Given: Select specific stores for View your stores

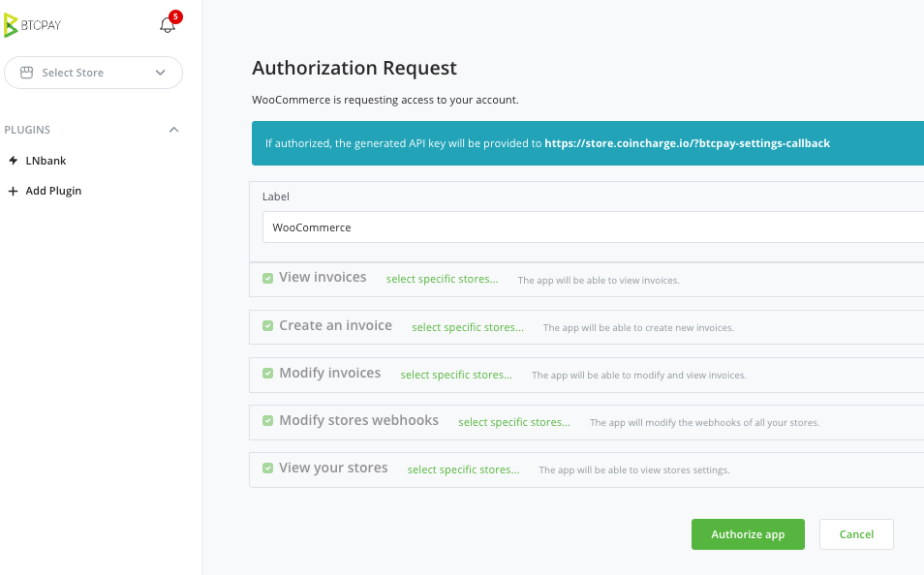Looking at the screenshot, I should click(x=463, y=470).
